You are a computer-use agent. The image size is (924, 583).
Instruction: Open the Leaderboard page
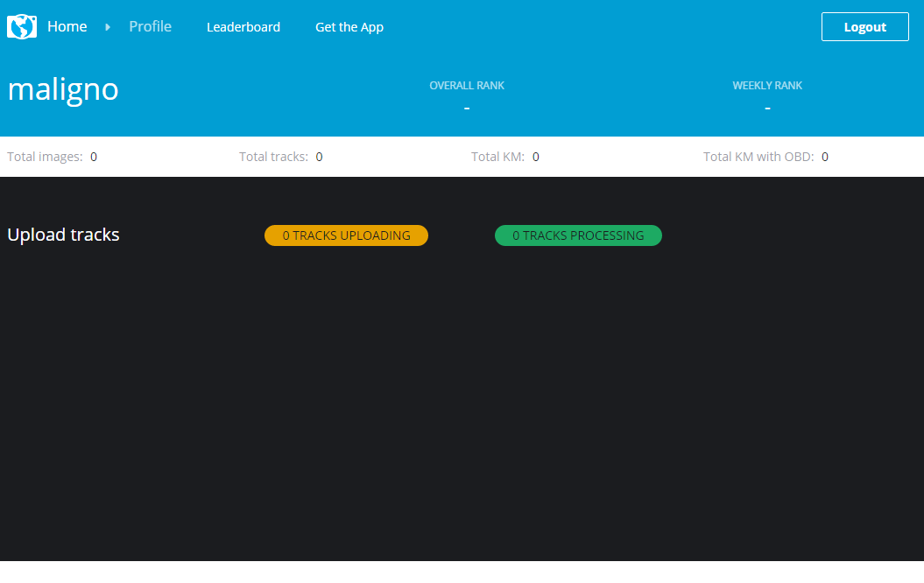(243, 27)
